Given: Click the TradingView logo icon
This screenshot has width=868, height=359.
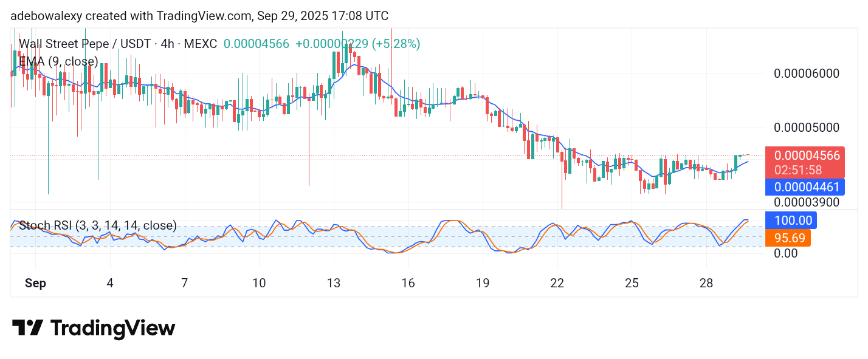Looking at the screenshot, I should [27, 328].
